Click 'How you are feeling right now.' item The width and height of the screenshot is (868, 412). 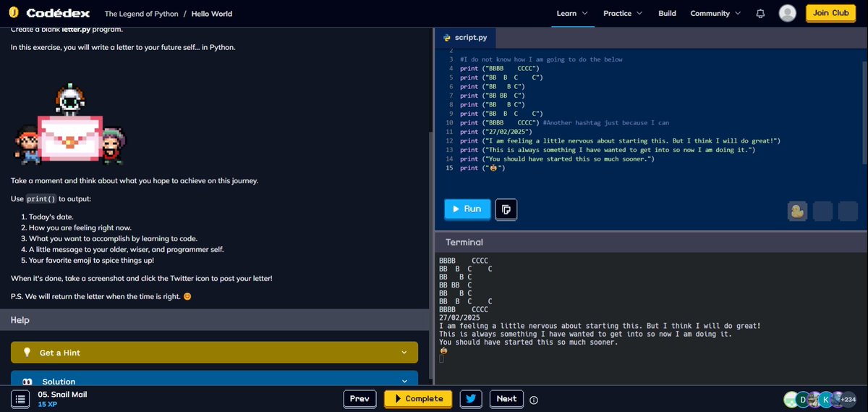[x=80, y=227]
